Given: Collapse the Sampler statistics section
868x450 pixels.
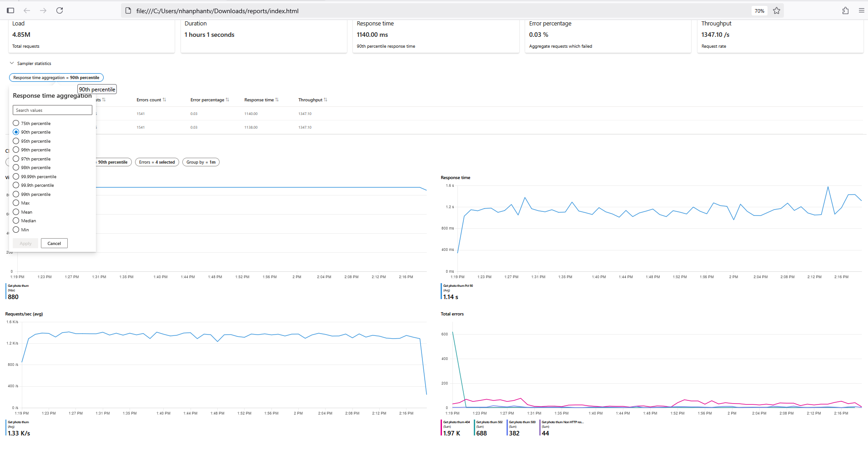Looking at the screenshot, I should (x=12, y=63).
